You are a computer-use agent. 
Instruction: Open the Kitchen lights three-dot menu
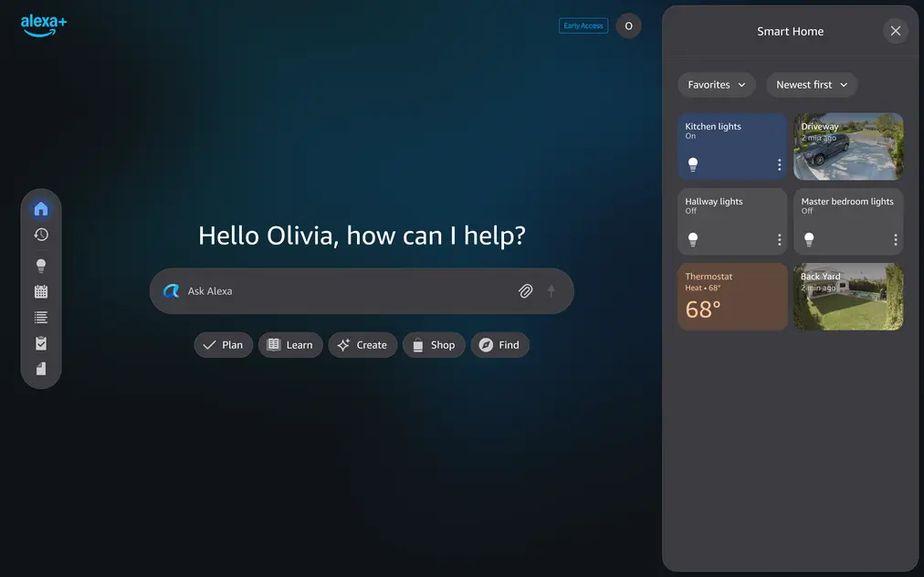779,164
